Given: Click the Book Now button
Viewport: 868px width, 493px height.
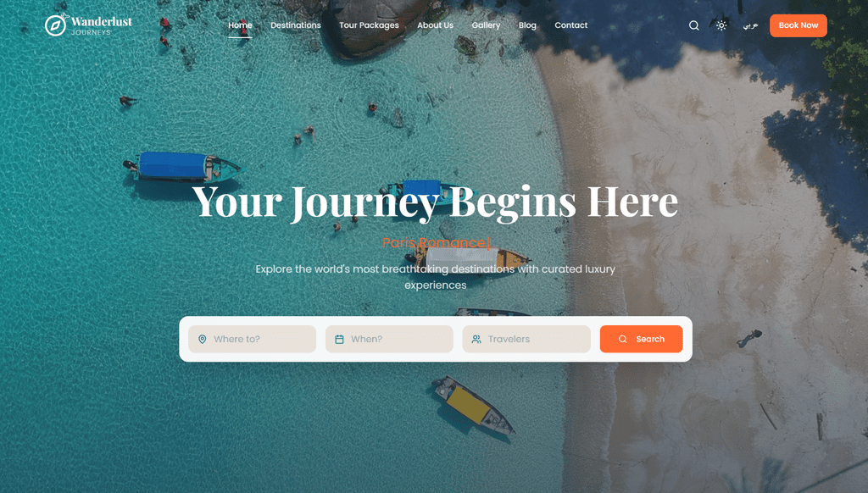Looking at the screenshot, I should tap(798, 25).
